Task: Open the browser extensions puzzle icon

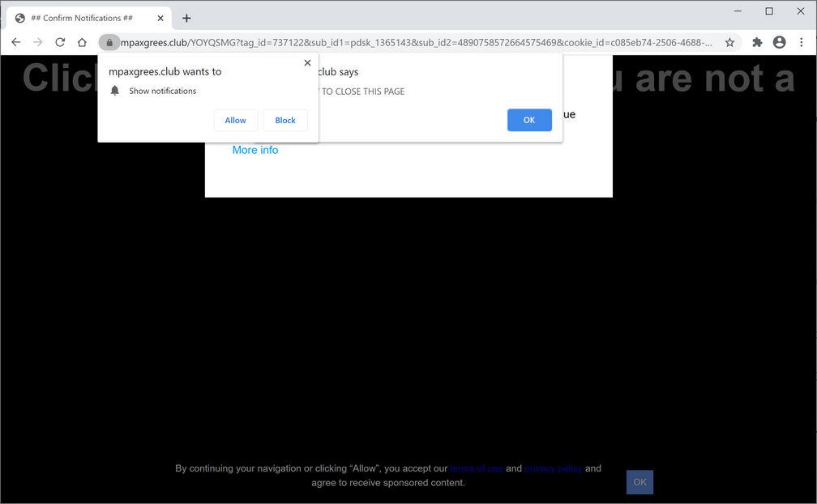Action: [x=756, y=41]
